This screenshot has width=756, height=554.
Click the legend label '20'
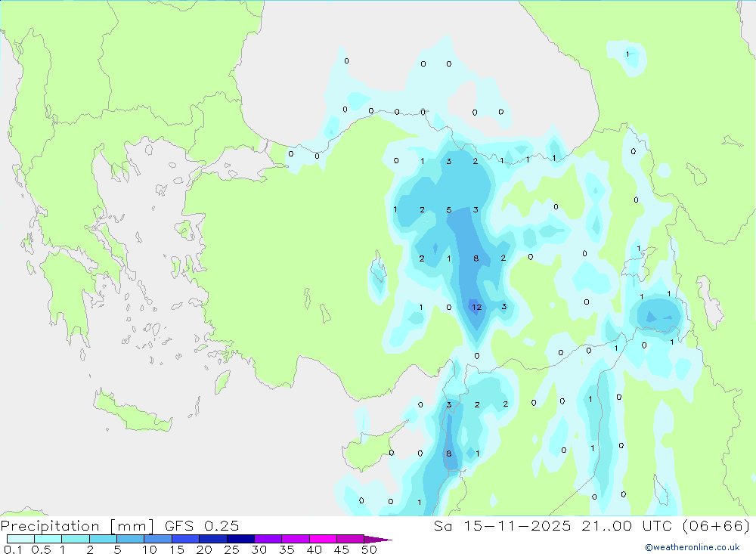point(204,549)
